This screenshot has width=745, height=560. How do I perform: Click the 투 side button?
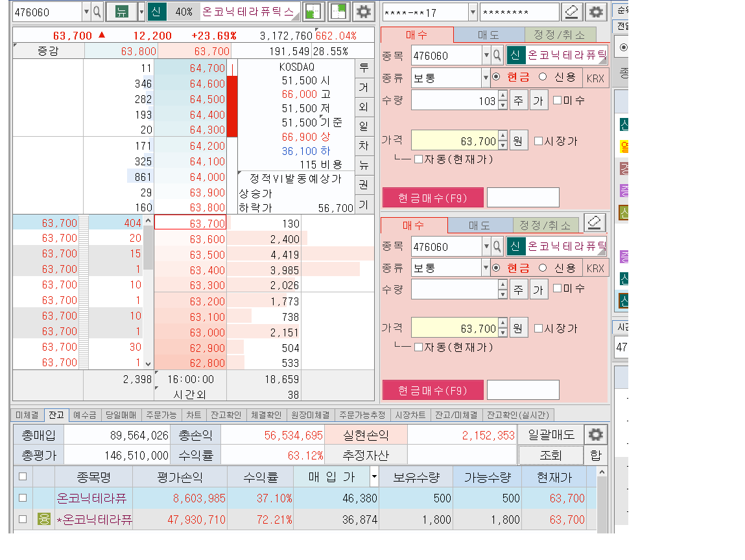[x=364, y=68]
